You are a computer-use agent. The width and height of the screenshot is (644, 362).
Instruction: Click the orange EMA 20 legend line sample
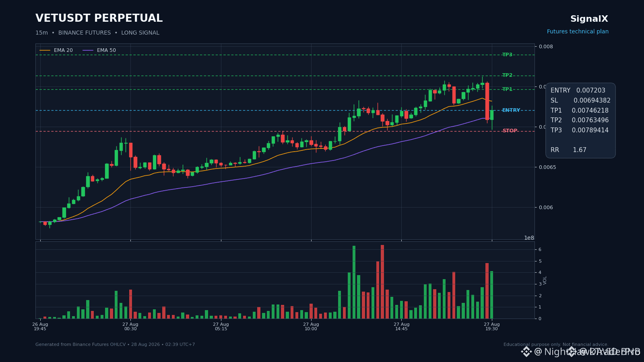point(45,51)
